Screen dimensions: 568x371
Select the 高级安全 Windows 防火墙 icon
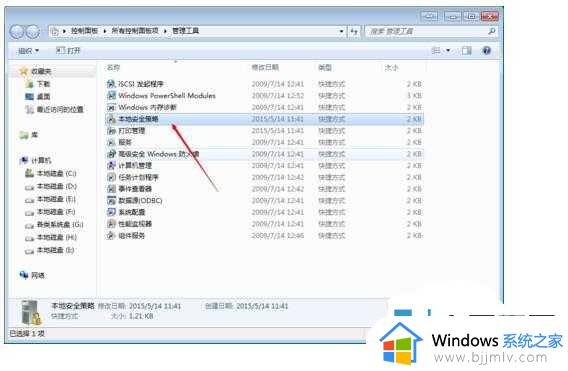pos(111,154)
